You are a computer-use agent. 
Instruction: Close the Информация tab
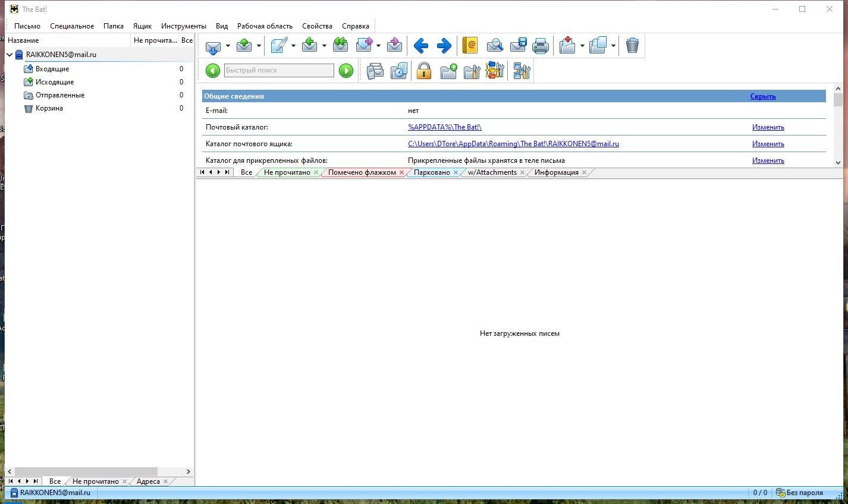click(585, 172)
